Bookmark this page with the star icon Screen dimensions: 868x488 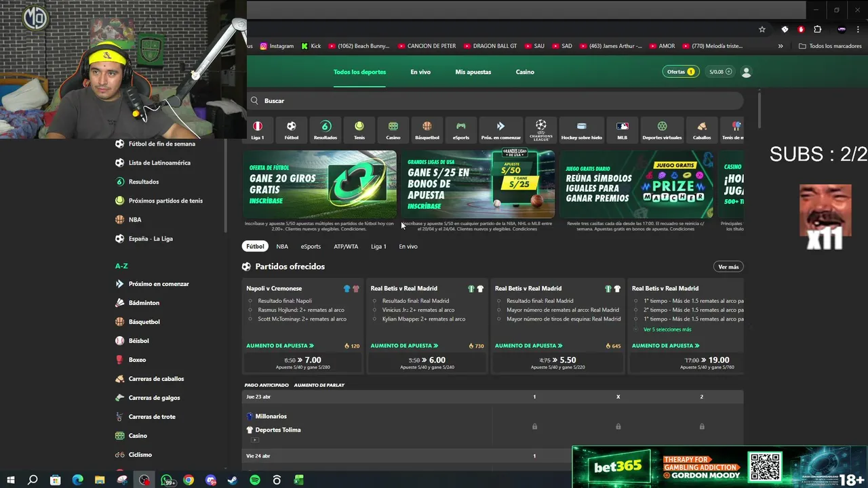tap(762, 29)
